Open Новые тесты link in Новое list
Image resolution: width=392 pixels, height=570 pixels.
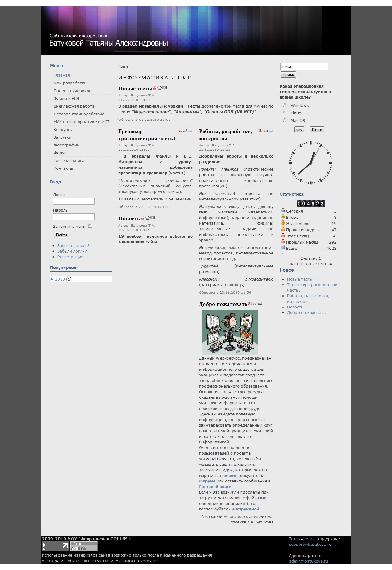[x=300, y=279]
